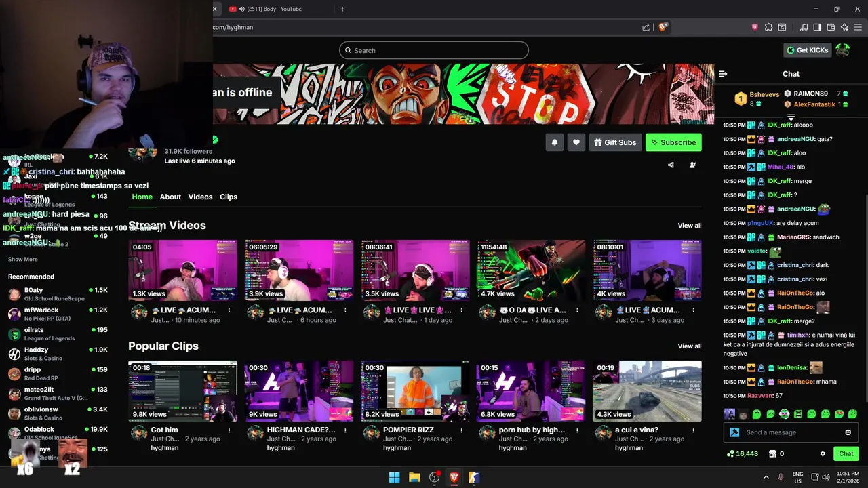868x488 pixels.
Task: Open the channel share icon
Action: [671, 165]
